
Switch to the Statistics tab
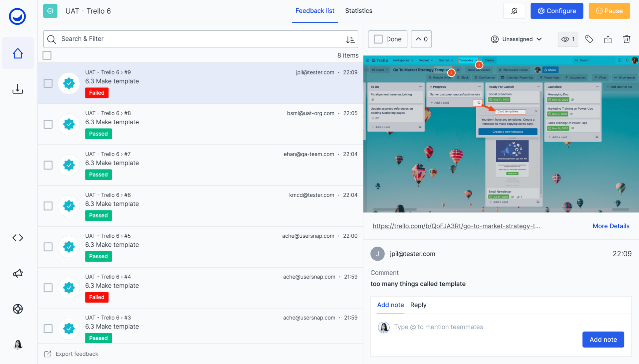[x=358, y=11]
